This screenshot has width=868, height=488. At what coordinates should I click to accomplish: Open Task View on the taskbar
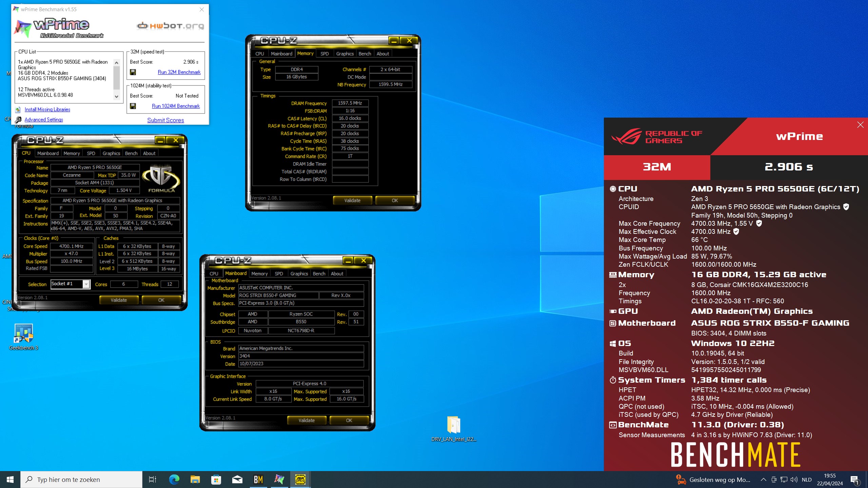click(153, 480)
